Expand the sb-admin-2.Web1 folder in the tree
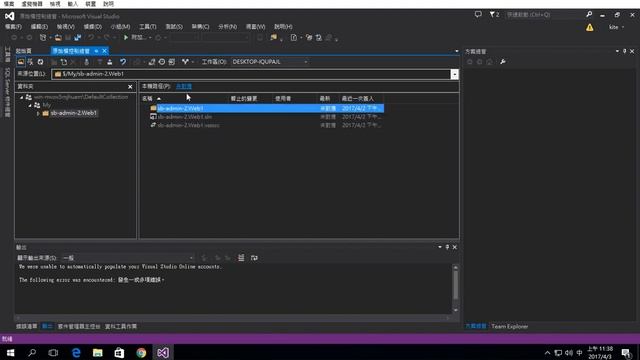640x360 pixels. click(x=38, y=113)
